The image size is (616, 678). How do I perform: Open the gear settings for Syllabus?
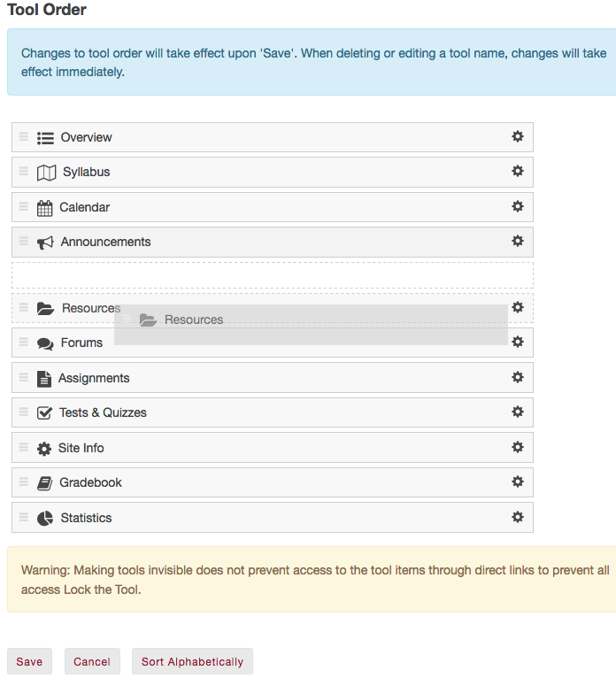click(518, 171)
